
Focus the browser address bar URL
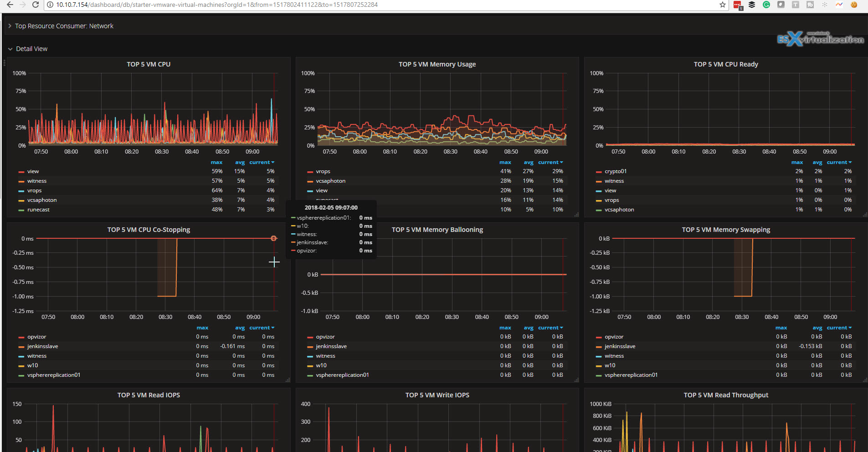tap(217, 5)
